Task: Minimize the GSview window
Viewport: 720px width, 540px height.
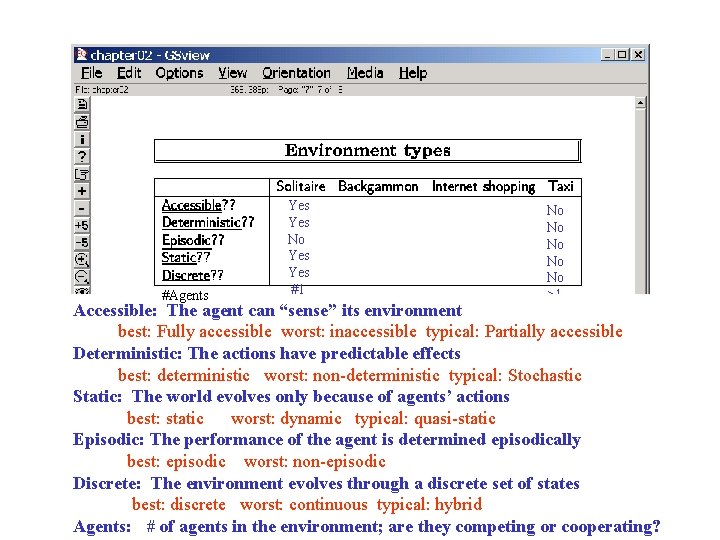Action: point(608,55)
